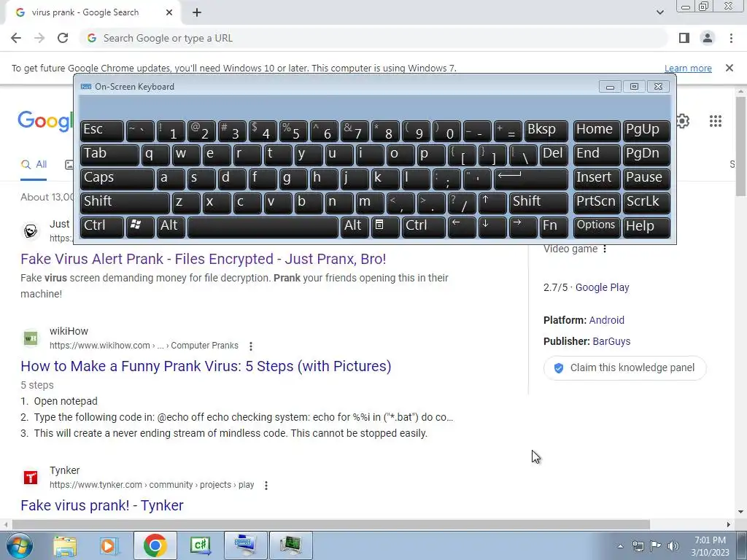Open Fake virus prank! - Tynker result
The height and width of the screenshot is (560, 747).
coord(102,505)
